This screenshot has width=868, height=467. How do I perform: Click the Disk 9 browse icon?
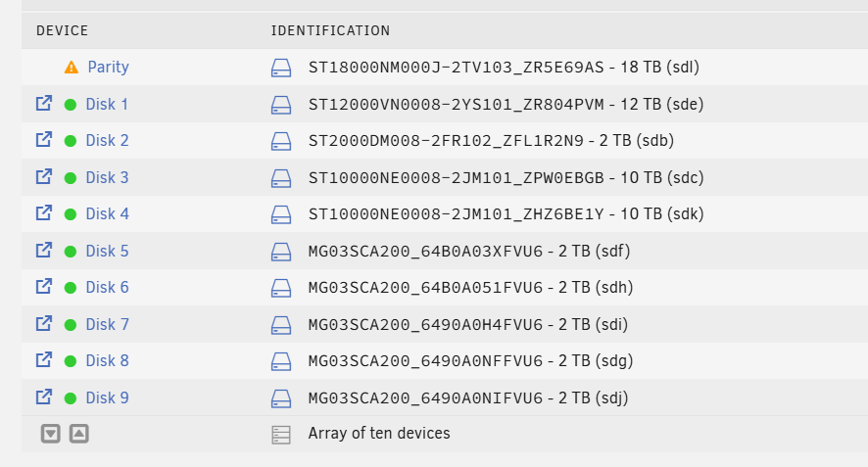[44, 397]
